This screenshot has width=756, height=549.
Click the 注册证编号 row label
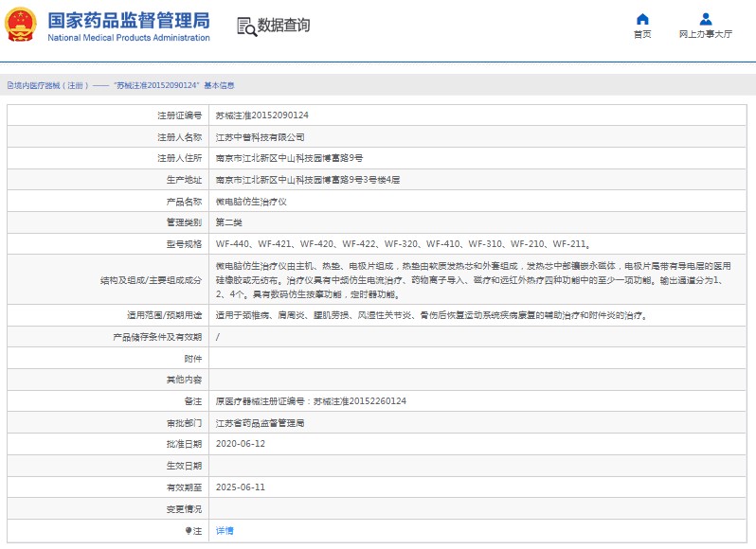pyautogui.click(x=179, y=115)
